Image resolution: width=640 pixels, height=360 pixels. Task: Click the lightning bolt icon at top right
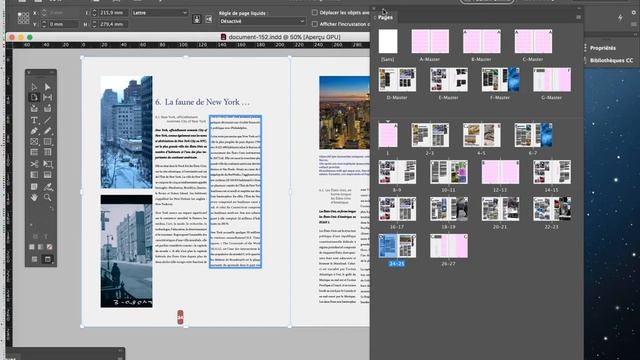620,18
